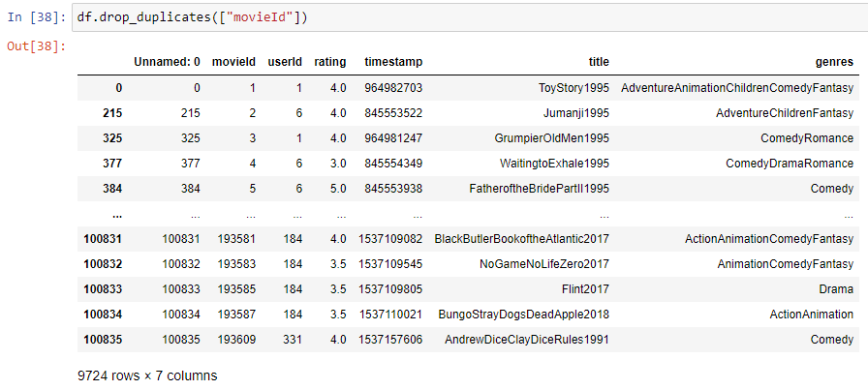Image resolution: width=868 pixels, height=390 pixels.
Task: Select row index 215
Action: tap(112, 113)
